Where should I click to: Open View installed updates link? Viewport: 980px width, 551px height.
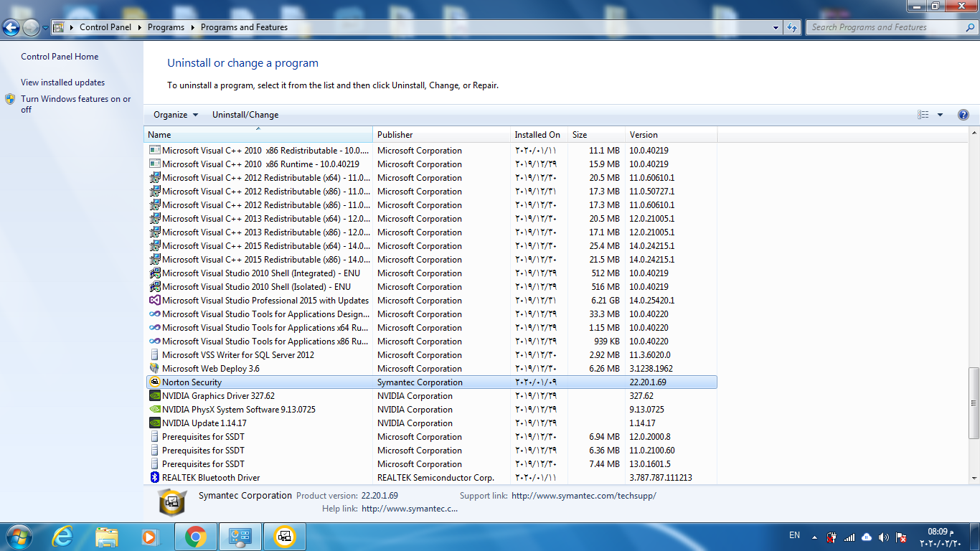pos(62,83)
